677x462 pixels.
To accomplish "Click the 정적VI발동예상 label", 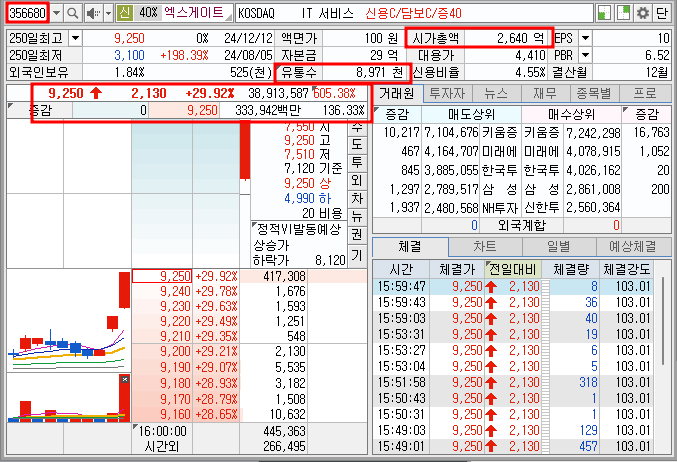I will click(x=299, y=229).
